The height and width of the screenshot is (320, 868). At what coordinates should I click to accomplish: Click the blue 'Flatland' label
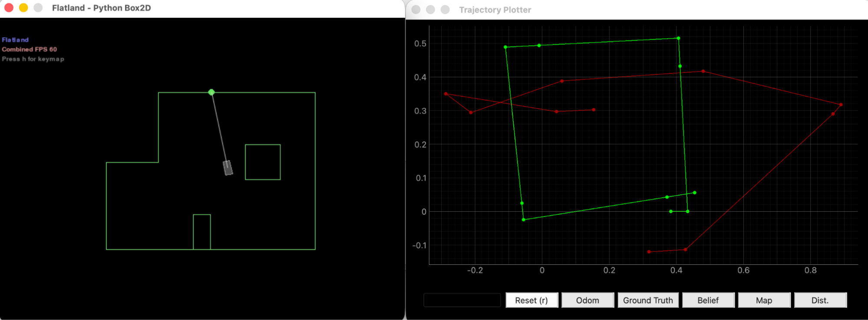point(15,40)
